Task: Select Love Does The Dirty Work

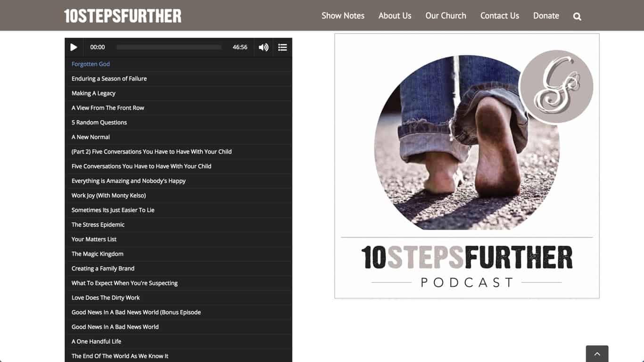Action: coord(178,298)
